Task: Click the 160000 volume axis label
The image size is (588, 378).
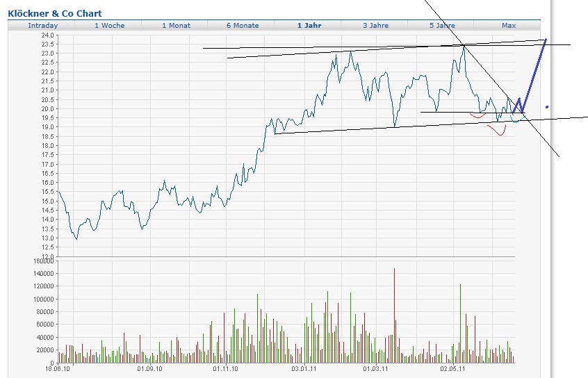Action: (44, 261)
